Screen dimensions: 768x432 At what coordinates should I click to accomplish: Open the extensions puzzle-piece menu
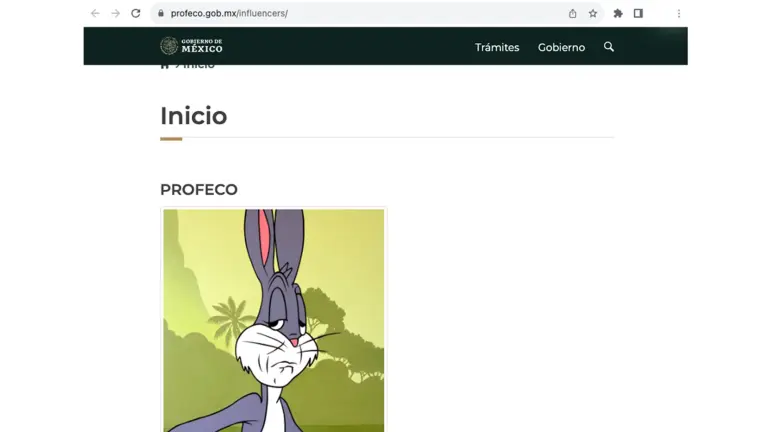618,13
